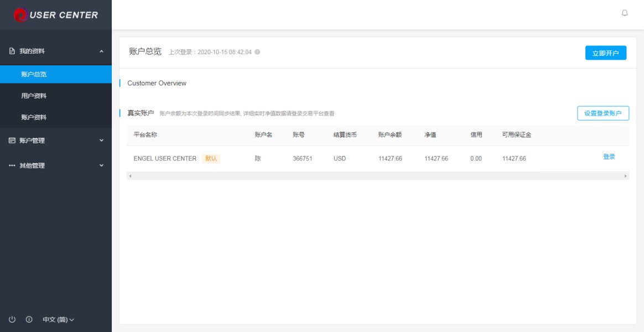The image size is (644, 332).
Task: Click the help icon beside last login time
Action: [x=257, y=52]
